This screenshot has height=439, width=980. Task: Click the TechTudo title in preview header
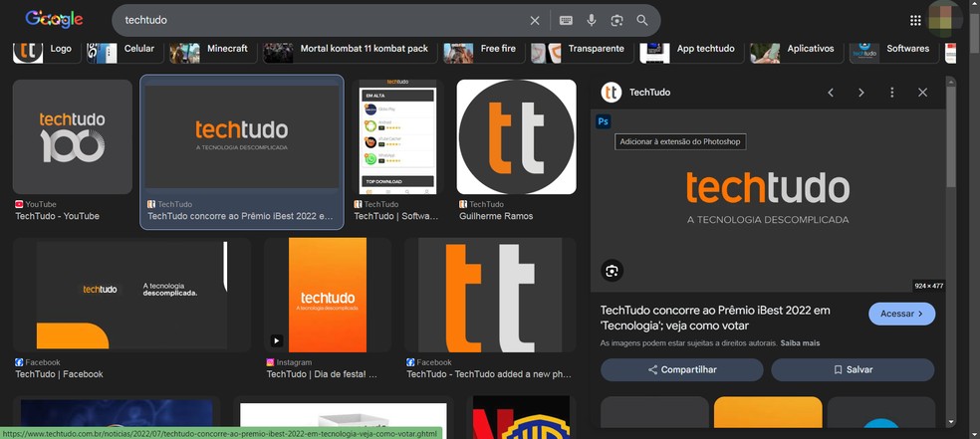tap(649, 93)
